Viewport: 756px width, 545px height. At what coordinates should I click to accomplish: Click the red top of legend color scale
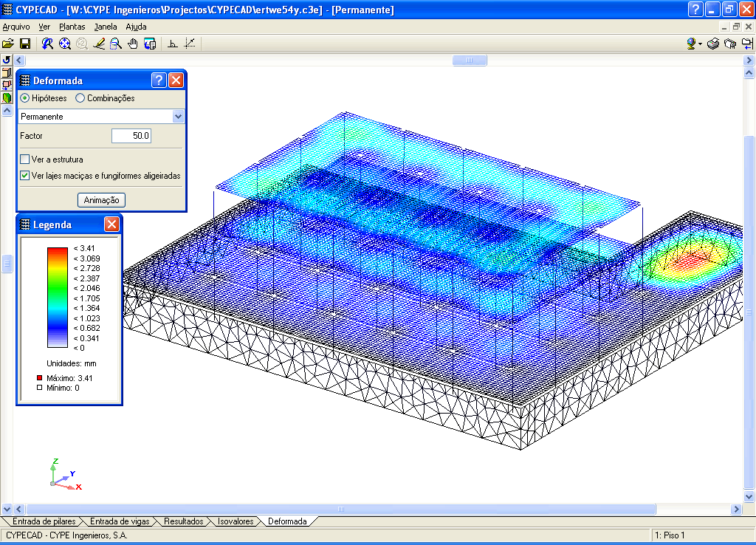coord(58,251)
